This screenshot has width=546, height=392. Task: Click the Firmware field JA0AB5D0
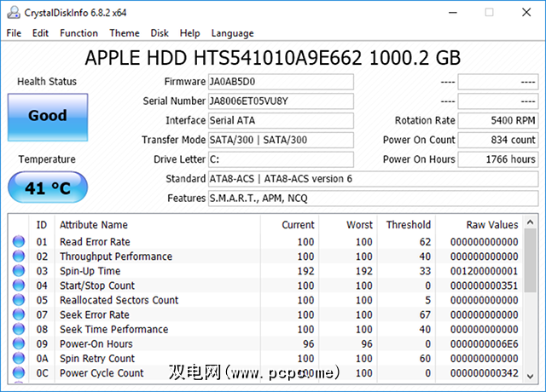coord(281,82)
